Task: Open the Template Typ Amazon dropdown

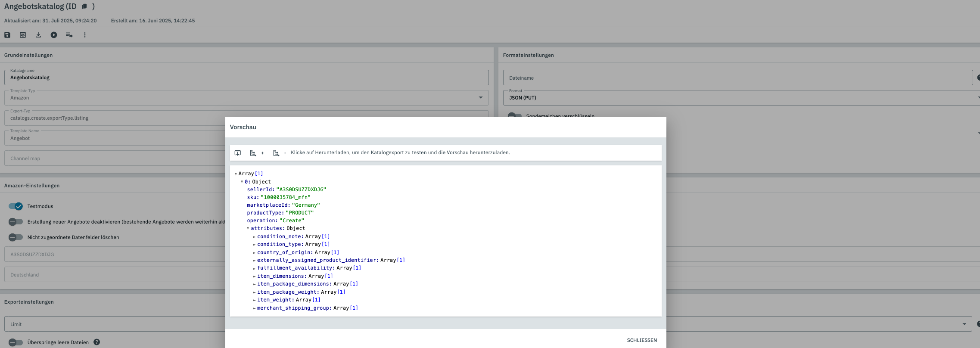Action: (246, 98)
